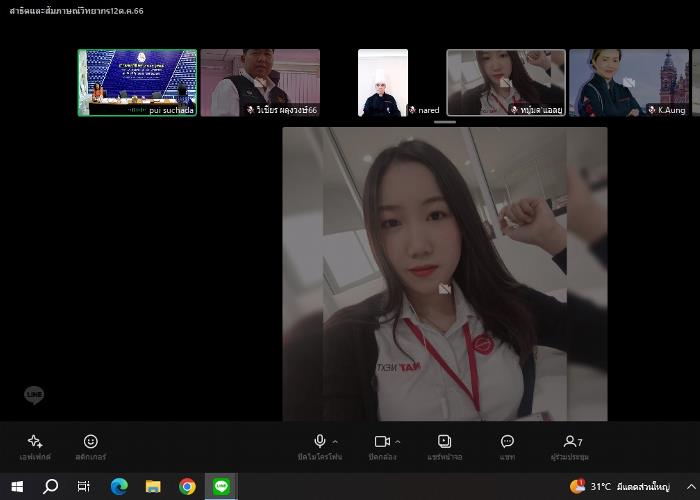The height and width of the screenshot is (500, 700).
Task: Launch Microsoft Edge from taskbar
Action: (x=119, y=487)
